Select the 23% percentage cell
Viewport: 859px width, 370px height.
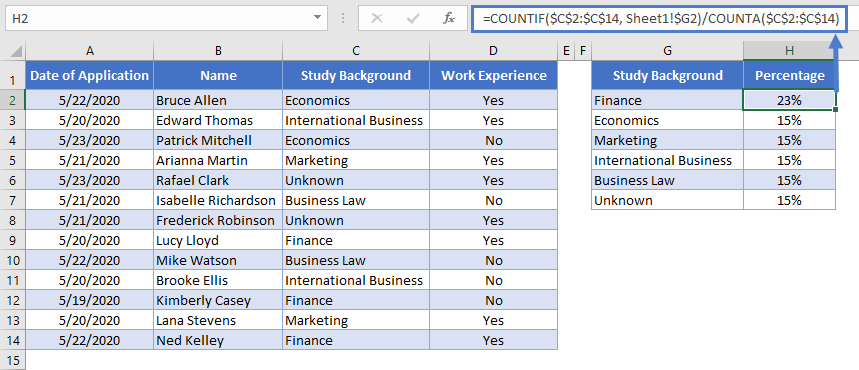(789, 101)
